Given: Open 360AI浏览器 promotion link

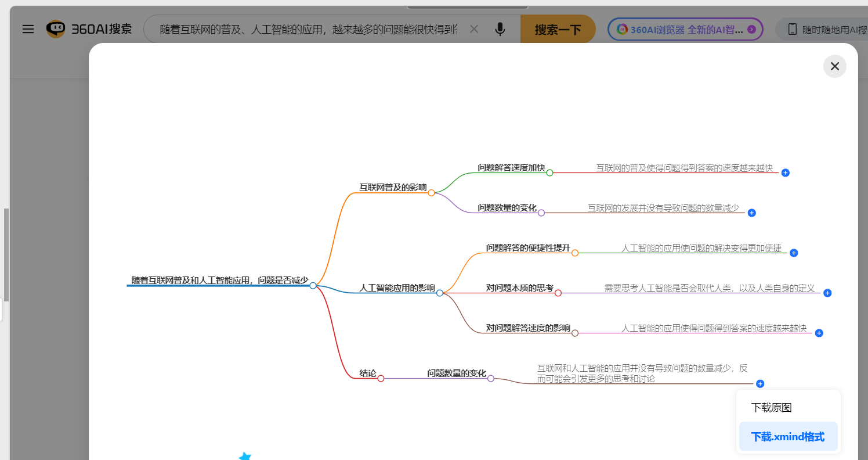Looking at the screenshot, I should point(685,29).
